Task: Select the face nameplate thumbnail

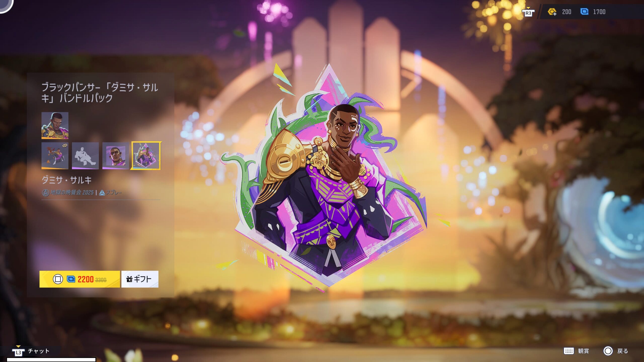Action: (116, 156)
